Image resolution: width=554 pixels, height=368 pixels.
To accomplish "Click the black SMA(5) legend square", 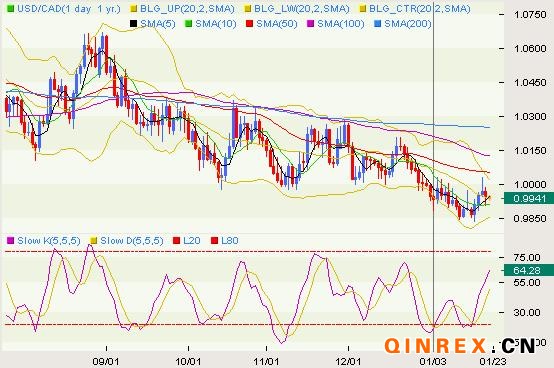I will pyautogui.click(x=134, y=24).
